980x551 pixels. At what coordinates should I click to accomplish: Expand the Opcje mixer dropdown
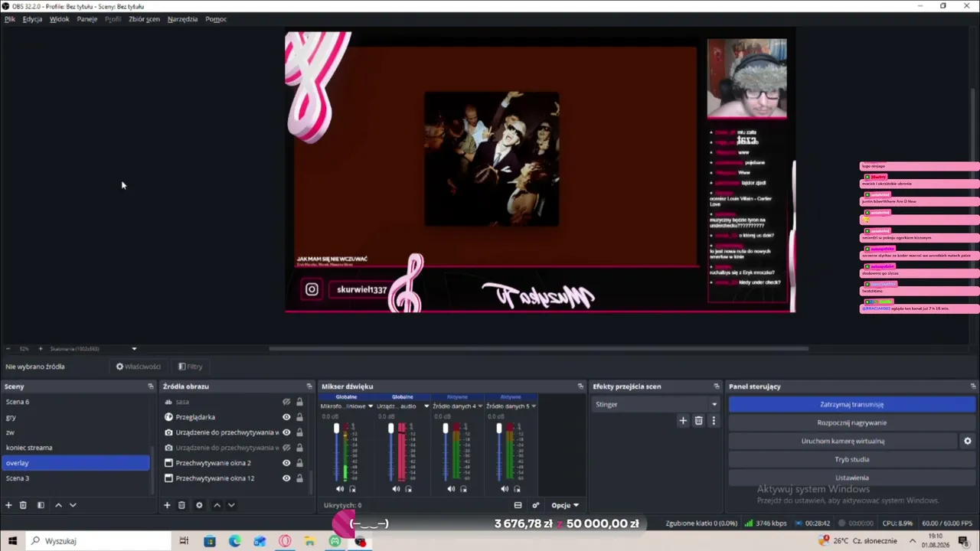[565, 505]
